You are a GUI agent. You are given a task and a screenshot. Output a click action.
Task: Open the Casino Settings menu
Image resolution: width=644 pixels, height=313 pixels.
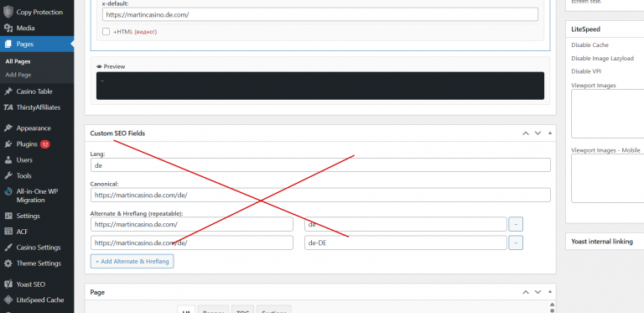click(37, 248)
